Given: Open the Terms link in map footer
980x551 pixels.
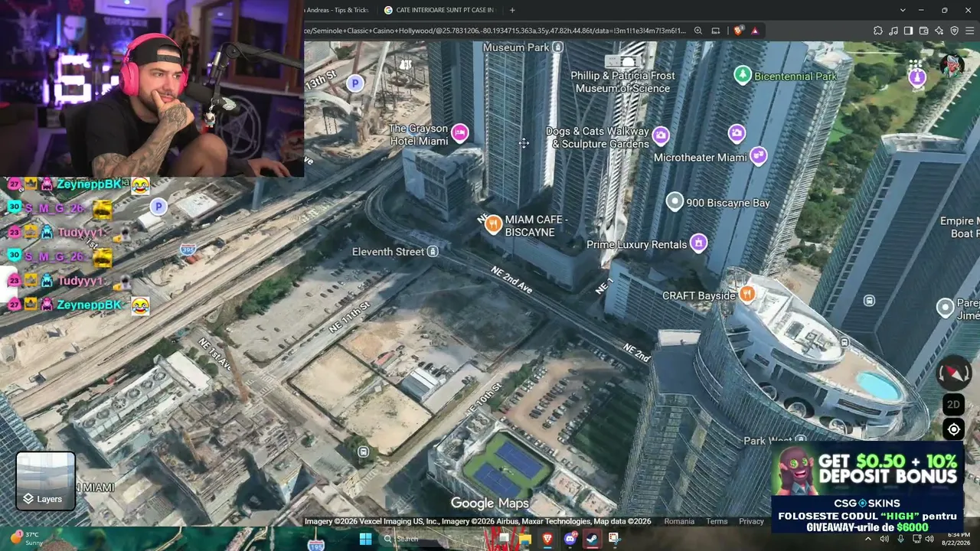Looking at the screenshot, I should tap(717, 521).
